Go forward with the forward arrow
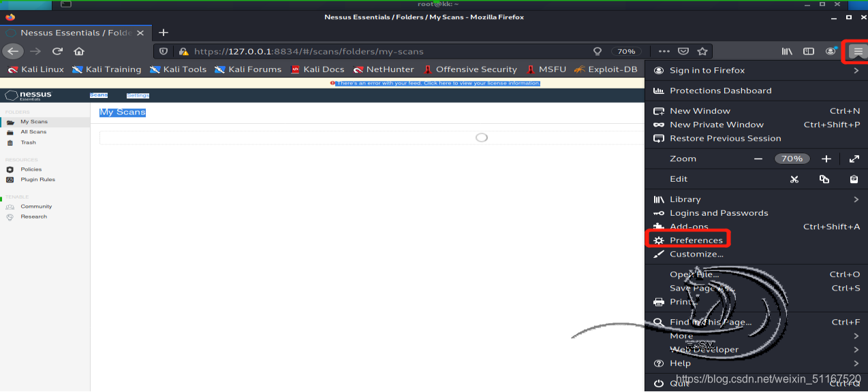Viewport: 868px width, 392px height. pyautogui.click(x=35, y=51)
